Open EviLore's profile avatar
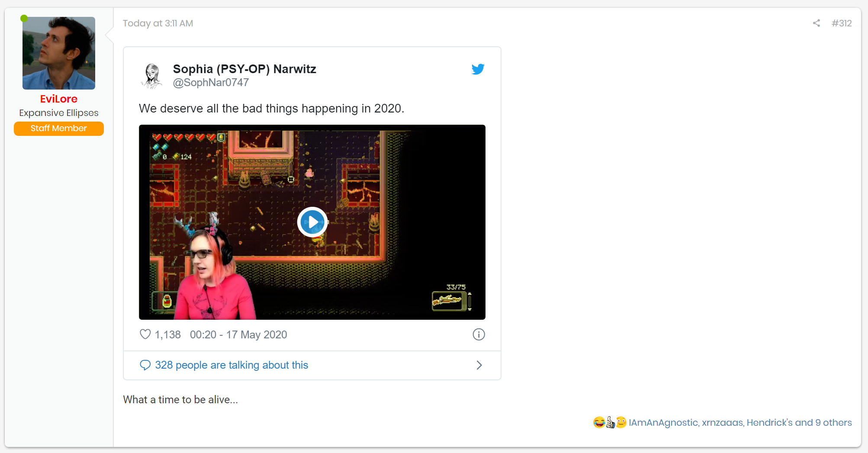This screenshot has width=868, height=453. click(59, 53)
